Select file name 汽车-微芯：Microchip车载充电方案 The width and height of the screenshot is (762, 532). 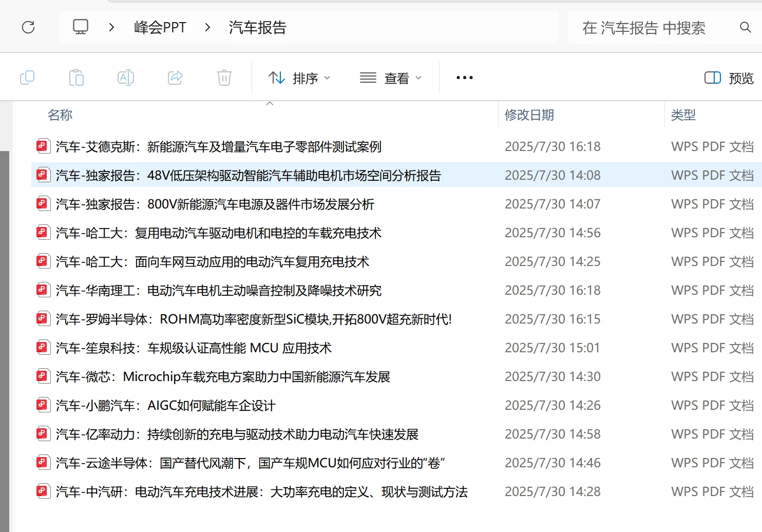(x=223, y=377)
